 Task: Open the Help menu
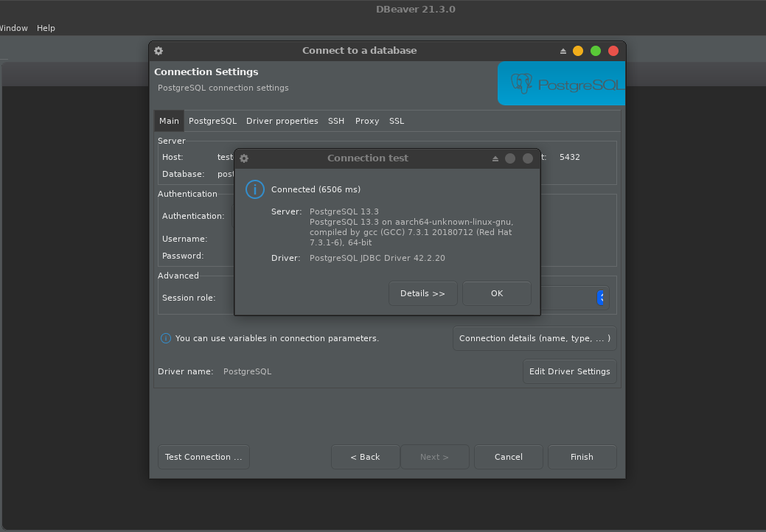46,28
